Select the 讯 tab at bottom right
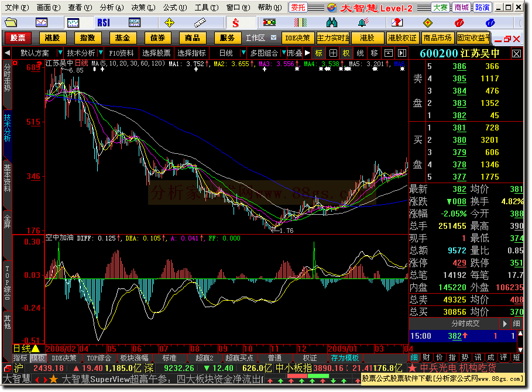This screenshot has height=392, width=532. click(478, 357)
